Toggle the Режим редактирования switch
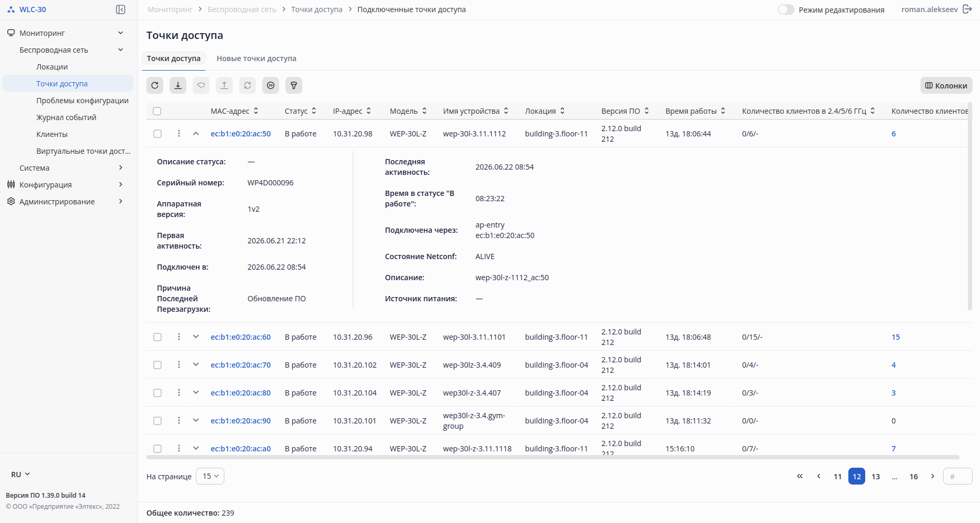Viewport: 980px width, 523px height. click(786, 9)
